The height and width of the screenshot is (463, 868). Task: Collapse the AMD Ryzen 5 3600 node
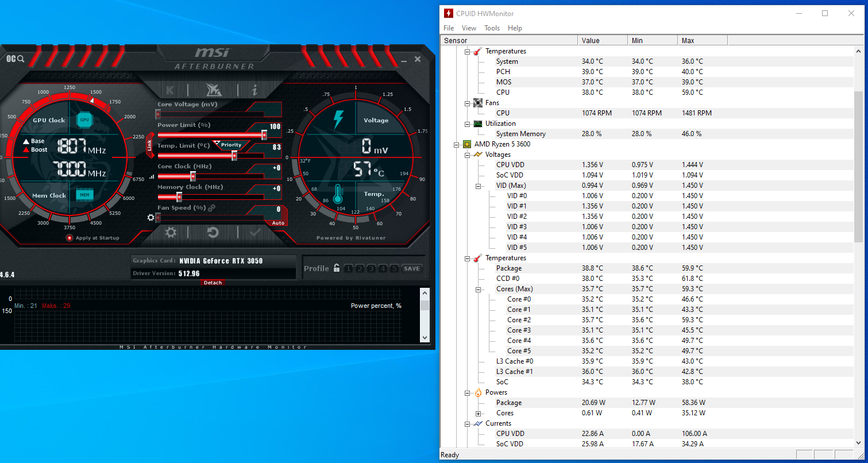[456, 144]
